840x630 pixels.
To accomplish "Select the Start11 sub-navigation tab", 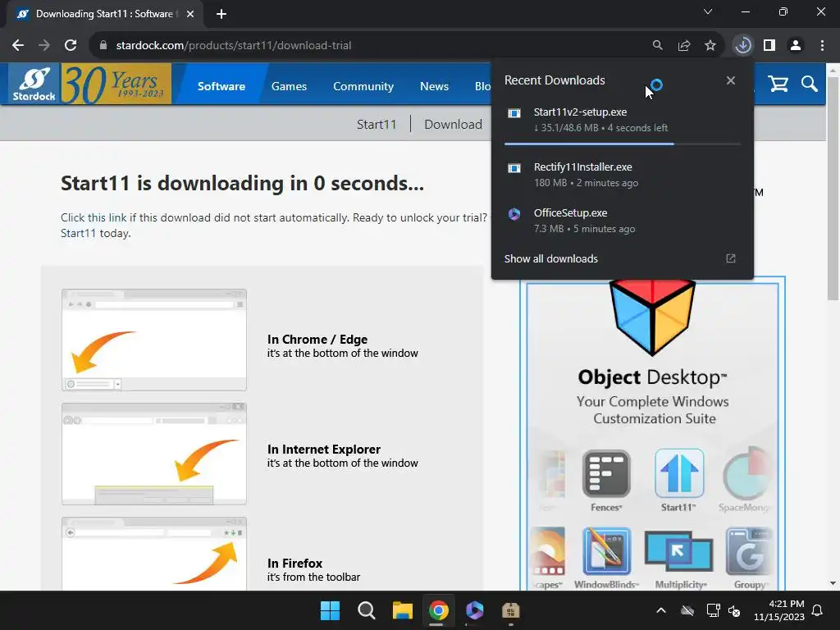I will coord(377,125).
